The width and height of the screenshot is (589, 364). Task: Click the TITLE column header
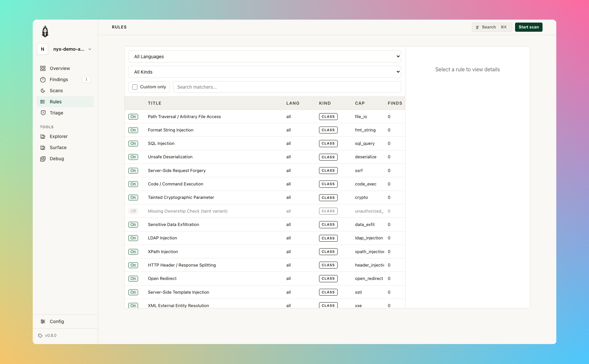pyautogui.click(x=154, y=103)
